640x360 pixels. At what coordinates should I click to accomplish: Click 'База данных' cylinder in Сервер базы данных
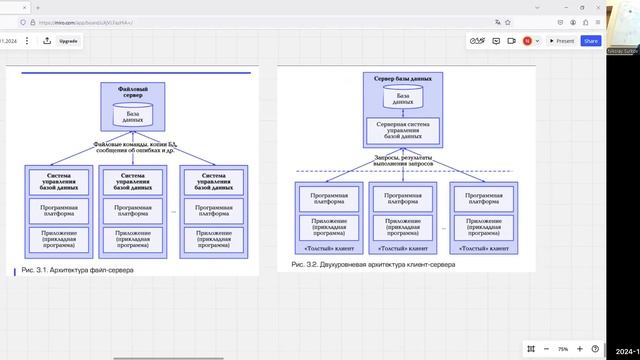click(x=403, y=97)
